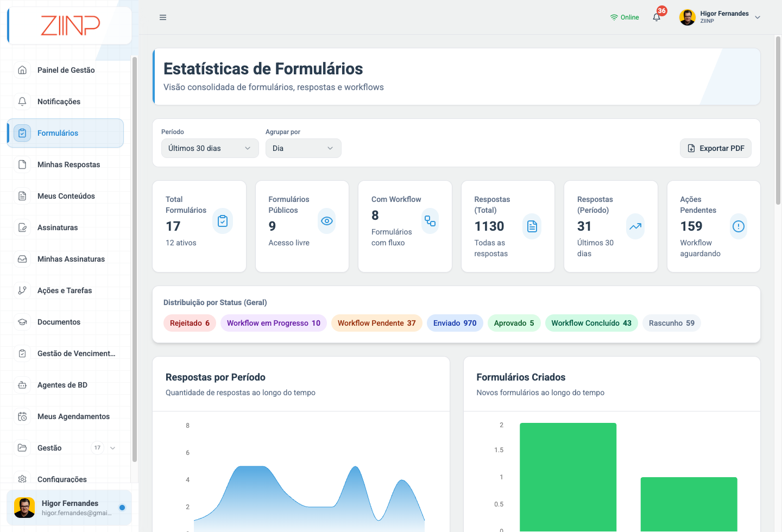Click the Workflow em Progresso 10 badge
Viewport: 782px width, 532px height.
click(274, 323)
